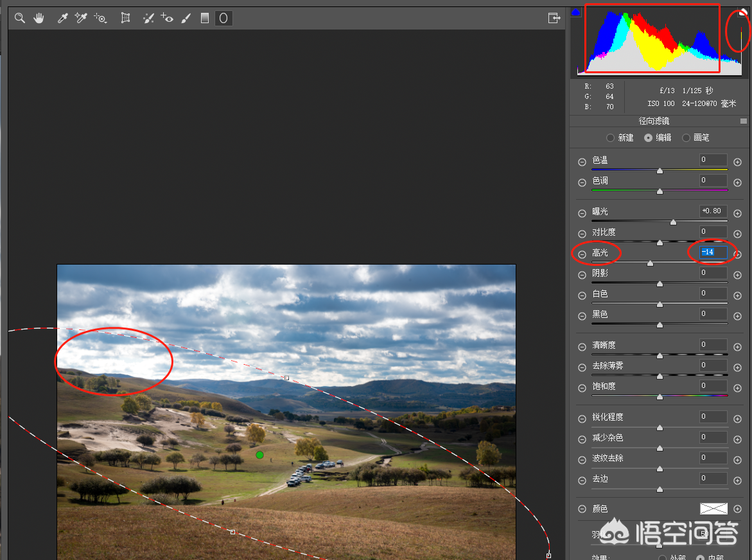The image size is (752, 560).
Task: Decrease 高光 with minus icon
Action: point(582,254)
